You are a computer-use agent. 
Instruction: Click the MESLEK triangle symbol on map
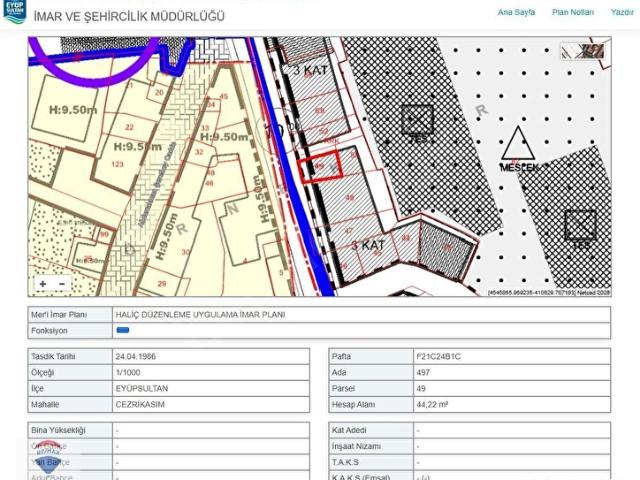[x=518, y=143]
